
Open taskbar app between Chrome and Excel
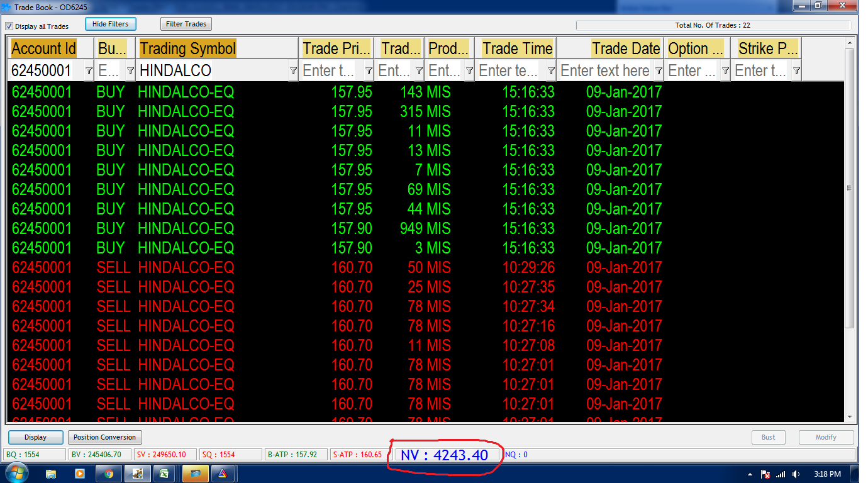tap(138, 474)
